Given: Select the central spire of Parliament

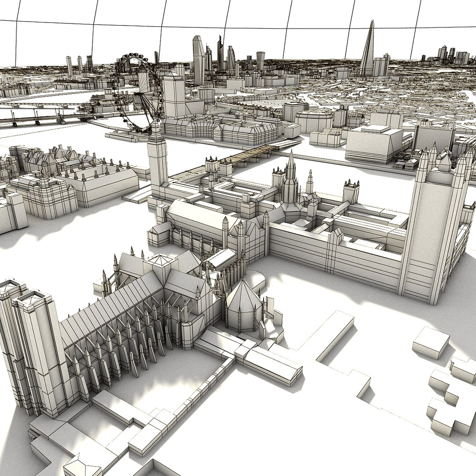Looking at the screenshot, I should point(290,182).
